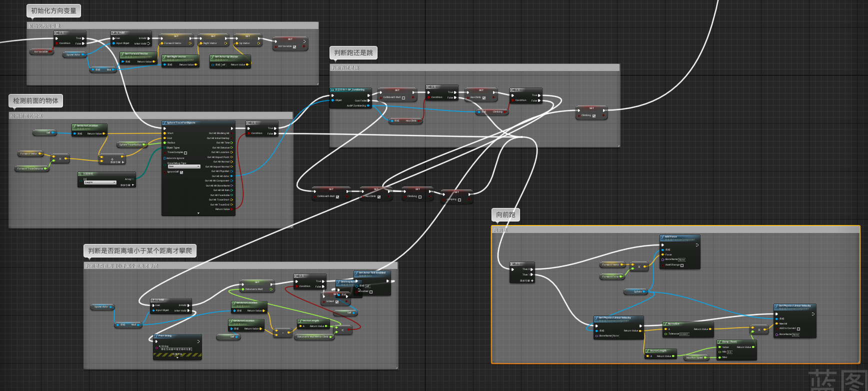
Task: Click the Print String node function icon
Action: click(x=155, y=336)
